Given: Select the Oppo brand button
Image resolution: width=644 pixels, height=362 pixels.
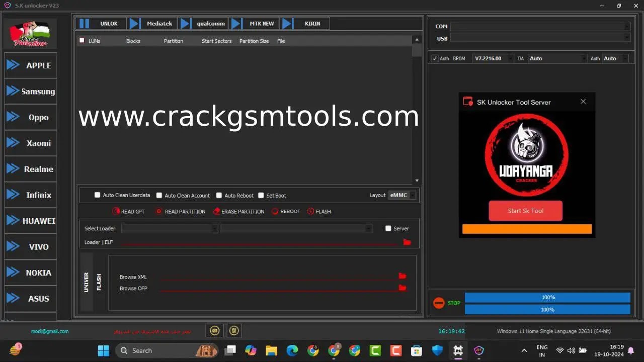Looking at the screenshot, I should [x=30, y=117].
